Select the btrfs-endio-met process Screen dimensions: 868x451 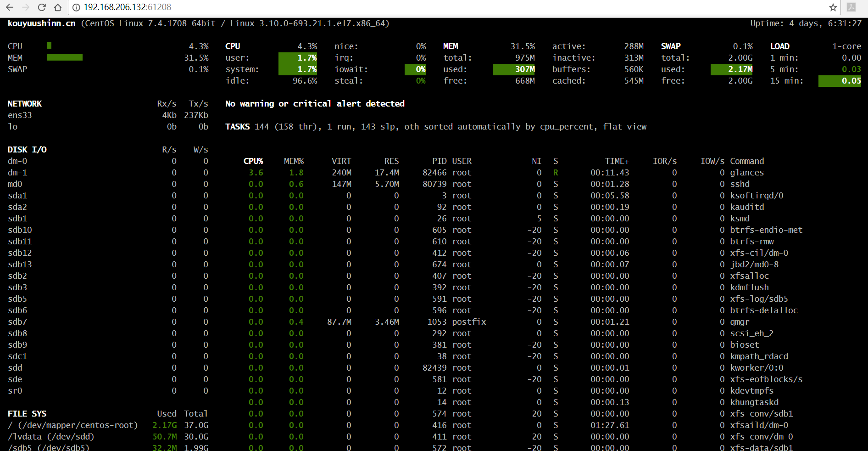click(544, 230)
